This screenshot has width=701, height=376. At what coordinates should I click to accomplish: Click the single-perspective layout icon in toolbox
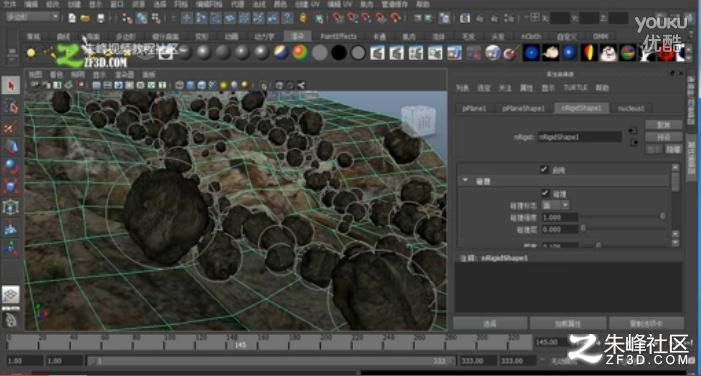[x=11, y=295]
